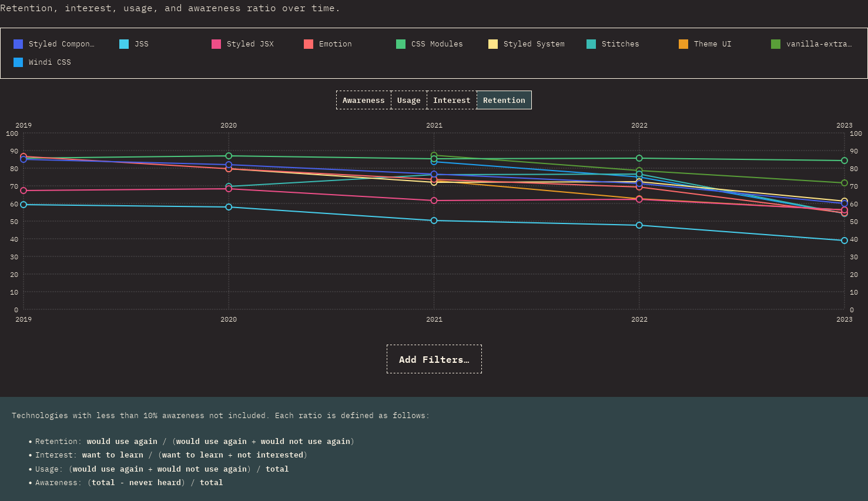Click the Styled System legend color swatch
Image resolution: width=868 pixels, height=501 pixels.
(x=493, y=44)
